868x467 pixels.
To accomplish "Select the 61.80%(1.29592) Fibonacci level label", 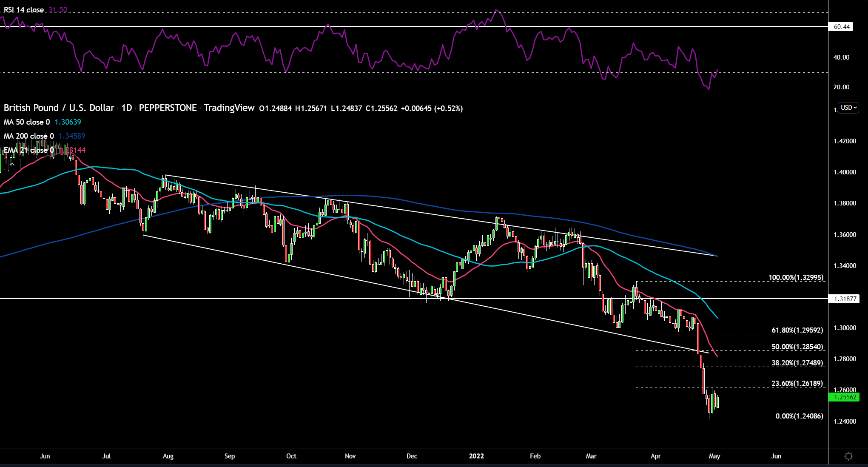I will click(x=797, y=330).
